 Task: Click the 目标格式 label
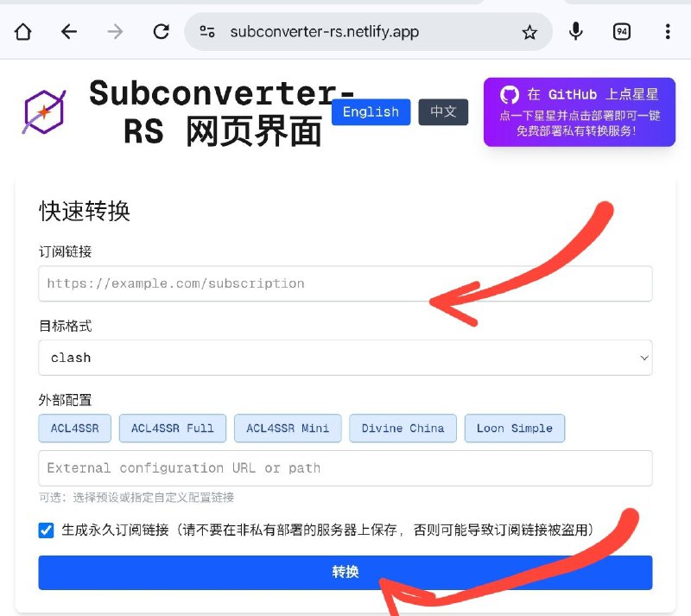[66, 326]
